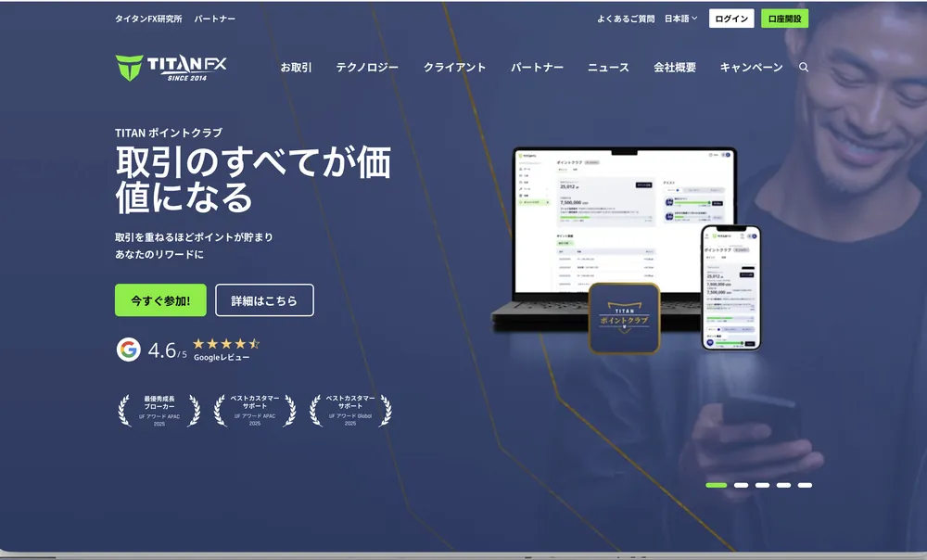Click the Google G review icon
927x560 pixels.
[128, 350]
